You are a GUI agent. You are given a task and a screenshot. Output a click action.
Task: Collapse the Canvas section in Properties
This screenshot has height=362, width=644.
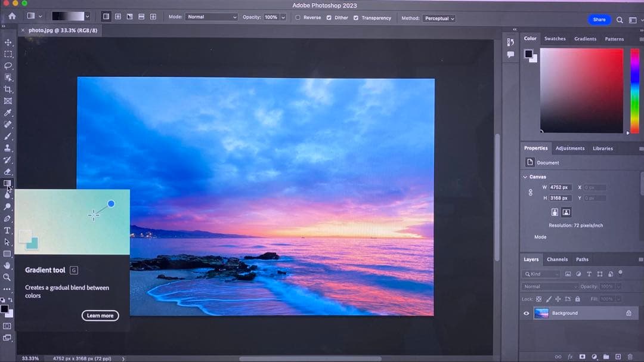point(526,177)
